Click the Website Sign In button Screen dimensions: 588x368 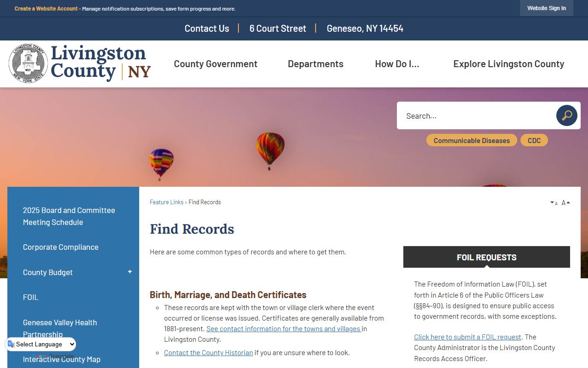546,8
